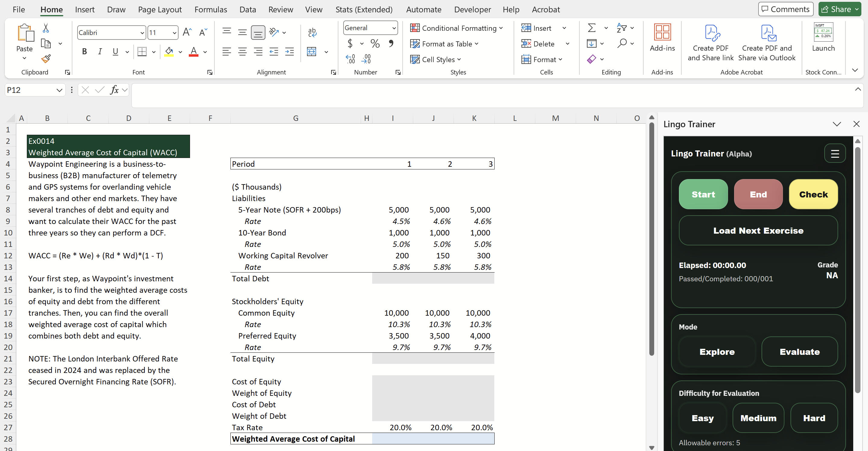Click the AutoSum sigma icon

592,28
